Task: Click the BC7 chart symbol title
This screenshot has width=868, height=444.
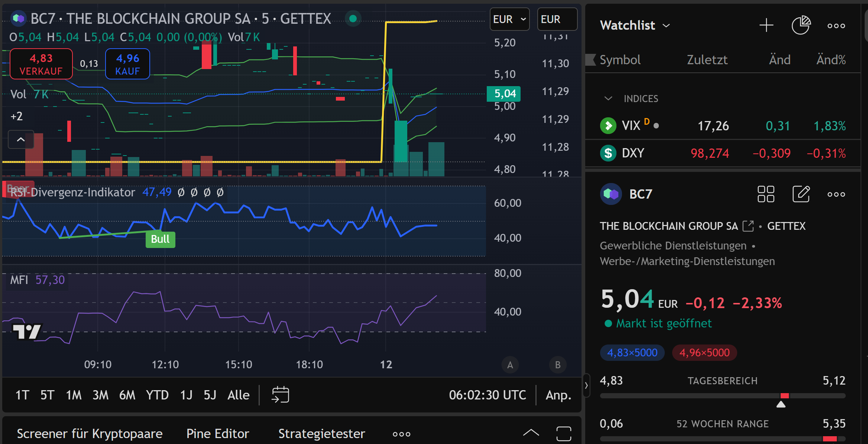Action: 181,18
